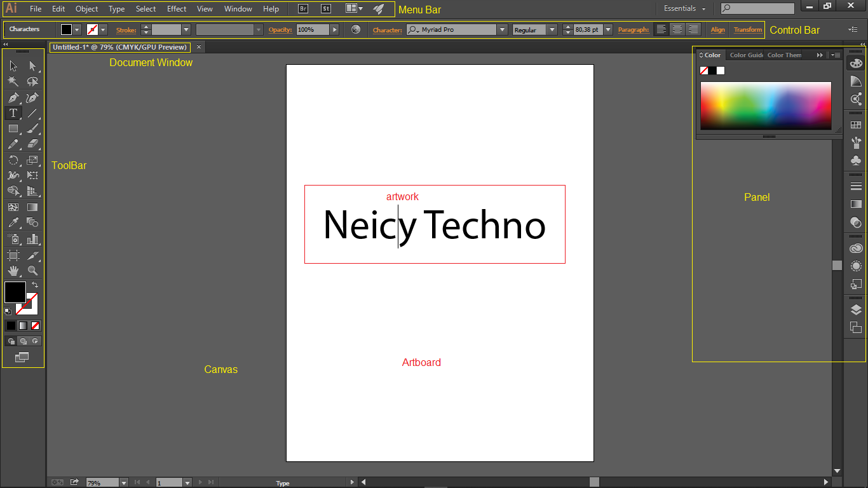868x488 pixels.
Task: Open the stroke color dropdown arrow
Action: point(103,30)
